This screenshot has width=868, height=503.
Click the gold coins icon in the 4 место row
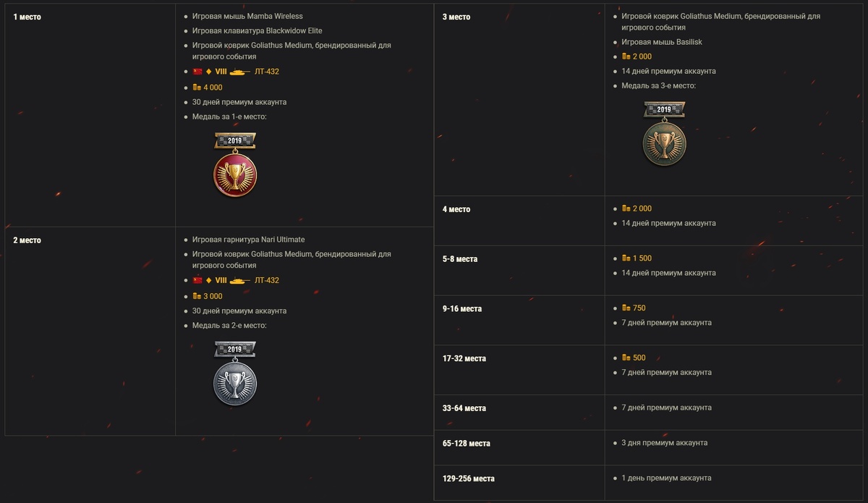626,208
